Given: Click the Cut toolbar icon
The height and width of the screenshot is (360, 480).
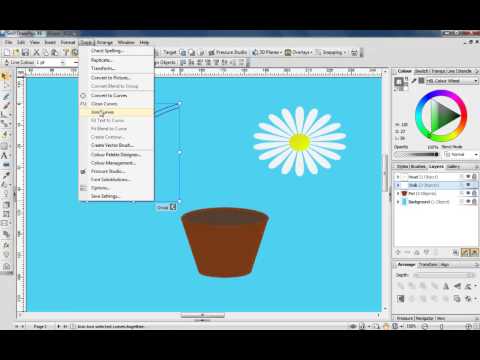Looking at the screenshot, I should [36, 52].
